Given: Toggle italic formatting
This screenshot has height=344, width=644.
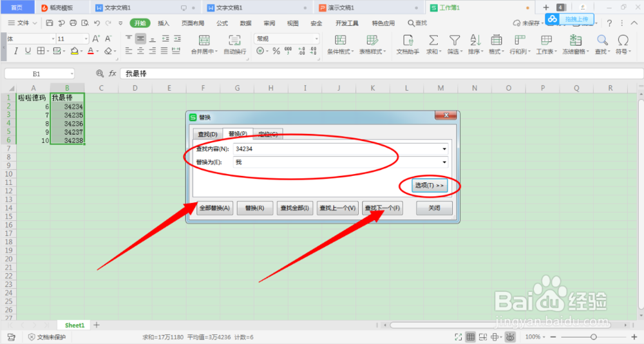Looking at the screenshot, I should [x=16, y=51].
